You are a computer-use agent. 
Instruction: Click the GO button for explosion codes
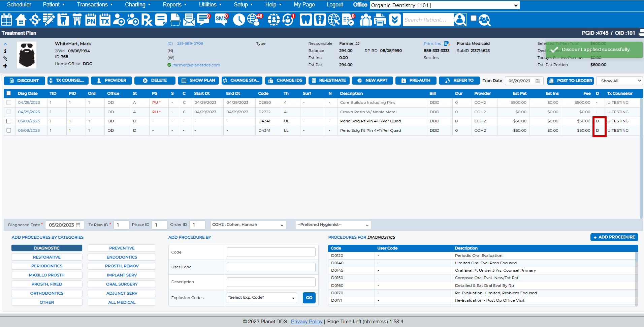pos(309,298)
